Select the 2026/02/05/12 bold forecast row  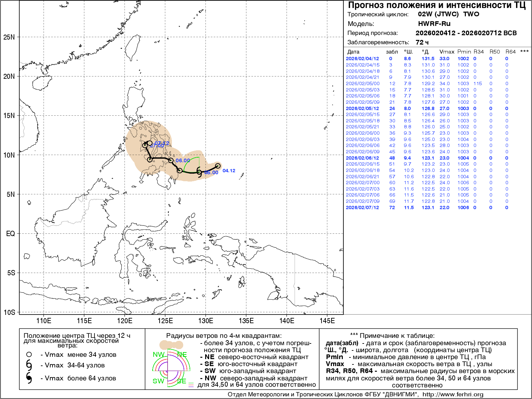tap(362, 108)
